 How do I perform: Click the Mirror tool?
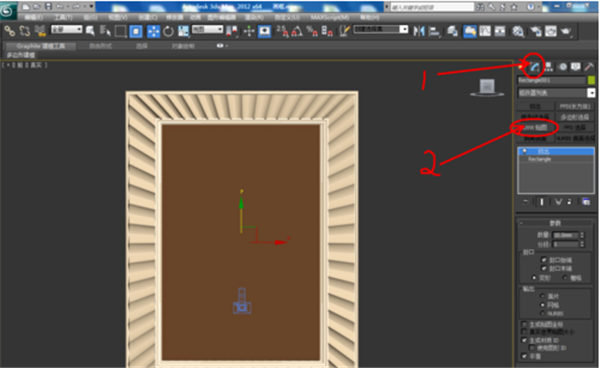[419, 31]
